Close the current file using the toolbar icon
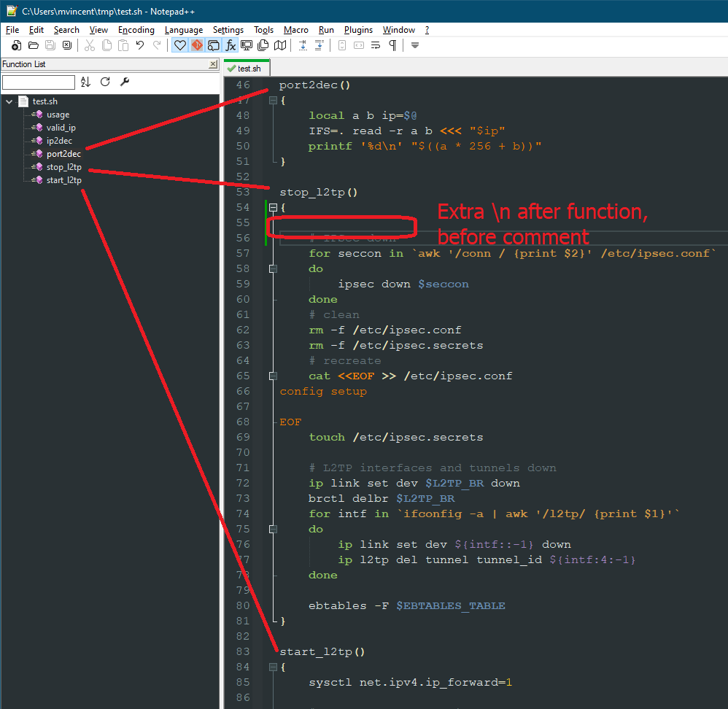Image resolution: width=728 pixels, height=709 pixels. tap(67, 45)
